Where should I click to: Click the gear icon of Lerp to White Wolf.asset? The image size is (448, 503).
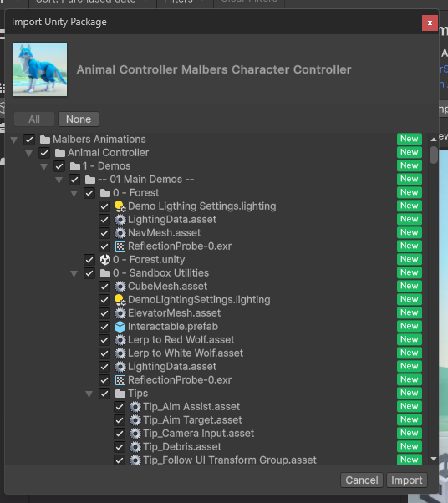[x=120, y=353]
